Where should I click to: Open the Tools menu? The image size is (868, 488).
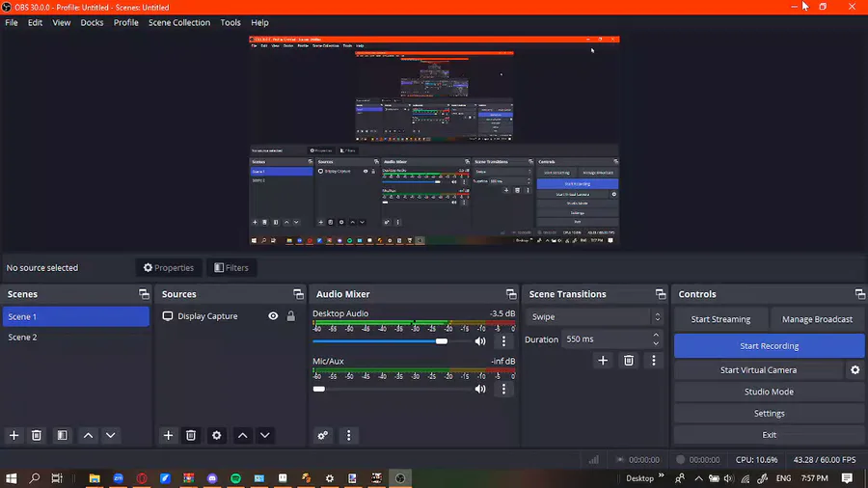click(x=231, y=23)
